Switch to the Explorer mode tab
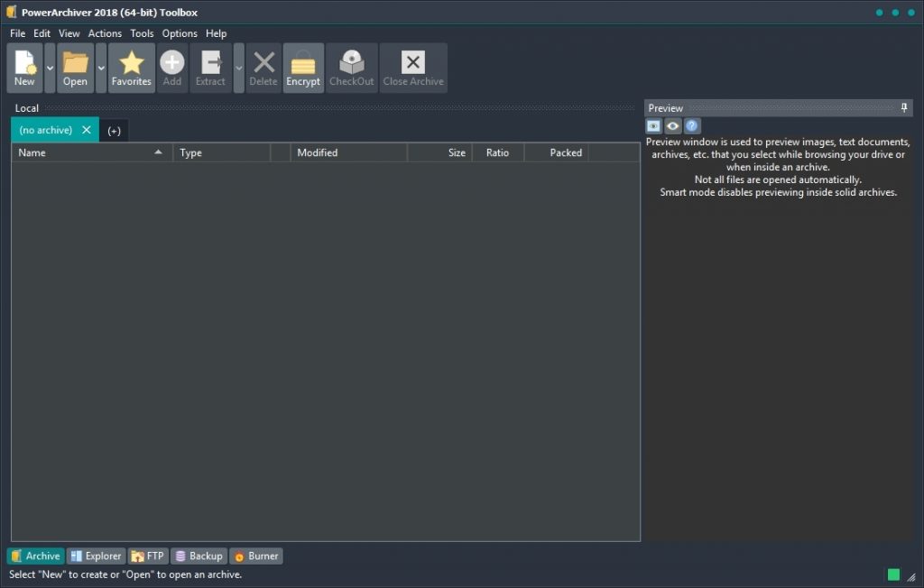The height and width of the screenshot is (588, 924). coord(96,556)
